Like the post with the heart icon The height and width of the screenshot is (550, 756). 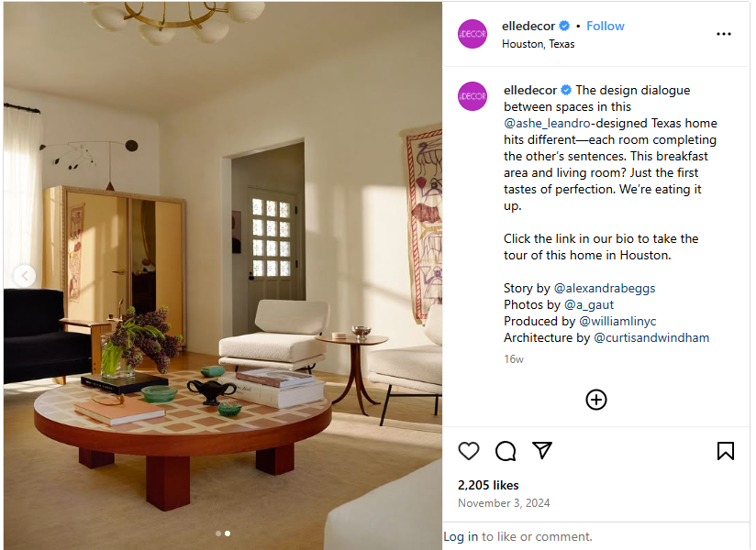pyautogui.click(x=468, y=451)
